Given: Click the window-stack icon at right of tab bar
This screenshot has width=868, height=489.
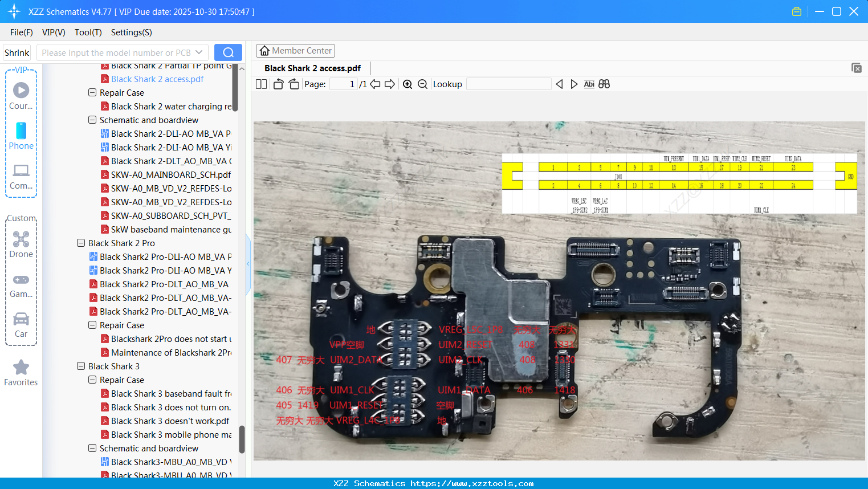Looking at the screenshot, I should [857, 68].
